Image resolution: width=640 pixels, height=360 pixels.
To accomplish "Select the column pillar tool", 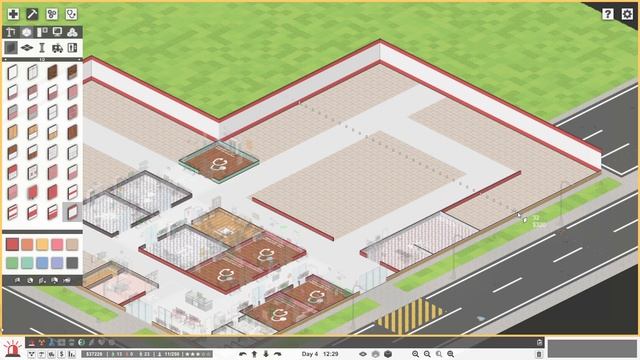I will click(42, 48).
